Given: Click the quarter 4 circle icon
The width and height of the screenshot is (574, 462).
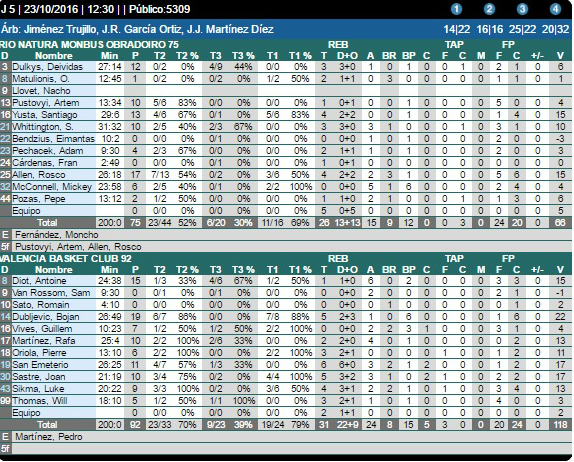Looking at the screenshot, I should (x=555, y=9).
